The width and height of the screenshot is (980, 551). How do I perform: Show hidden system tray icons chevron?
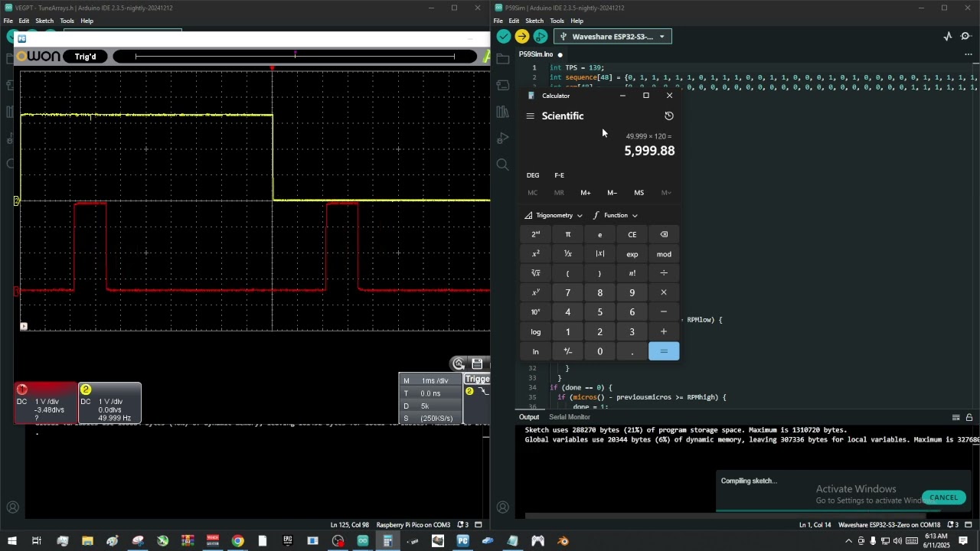click(x=848, y=541)
